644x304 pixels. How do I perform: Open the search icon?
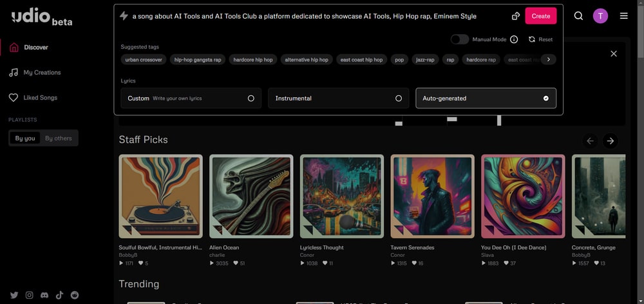(x=578, y=16)
